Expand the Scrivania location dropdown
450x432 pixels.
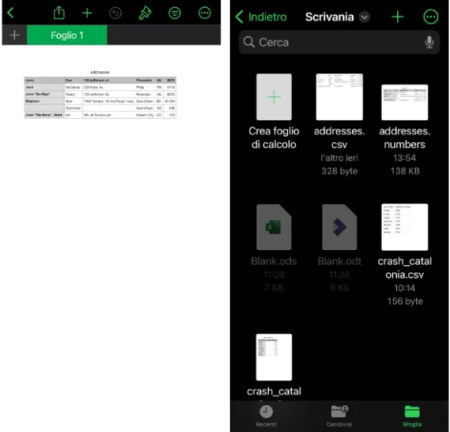pyautogui.click(x=364, y=17)
